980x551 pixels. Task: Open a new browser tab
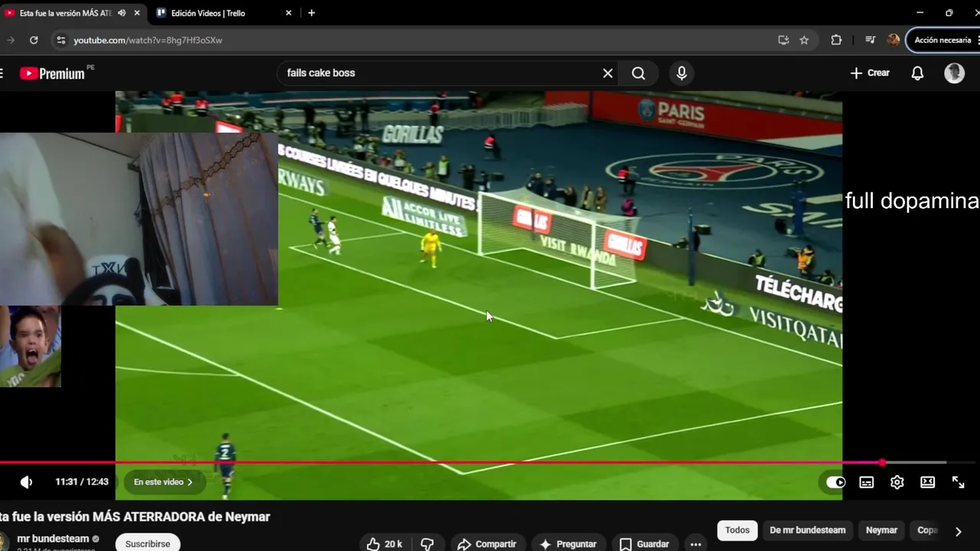(x=311, y=13)
